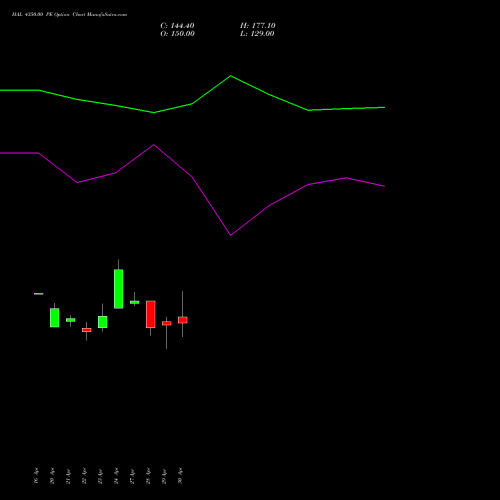Click the '28 Apr' date label
Viewport: 500px width, 500px height.
pyautogui.click(x=148, y=476)
